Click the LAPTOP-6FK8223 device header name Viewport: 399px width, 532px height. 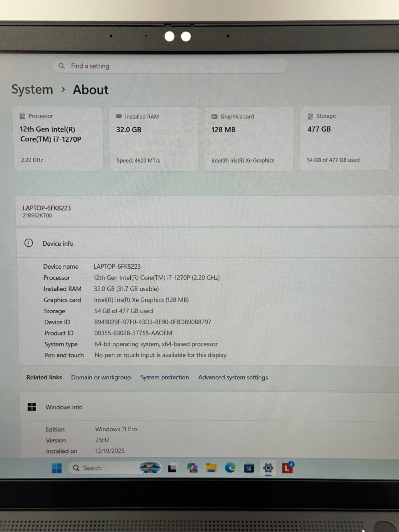tap(47, 208)
